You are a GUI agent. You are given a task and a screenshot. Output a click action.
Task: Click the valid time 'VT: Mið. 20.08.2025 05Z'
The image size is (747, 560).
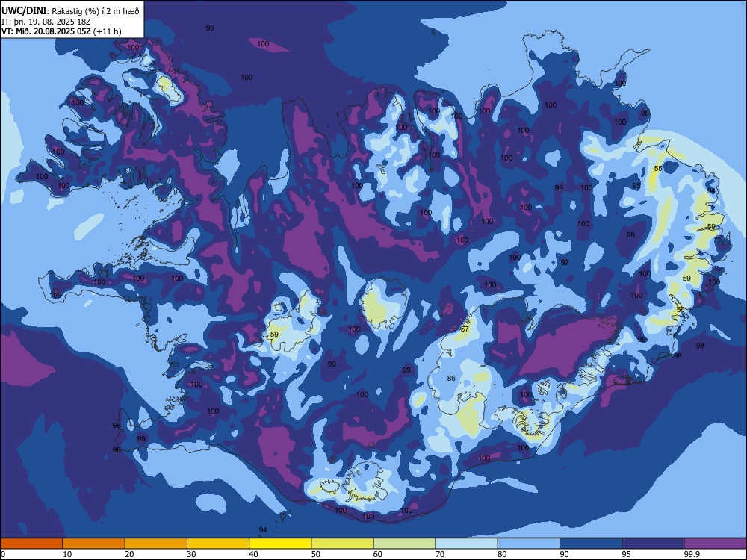pyautogui.click(x=46, y=31)
